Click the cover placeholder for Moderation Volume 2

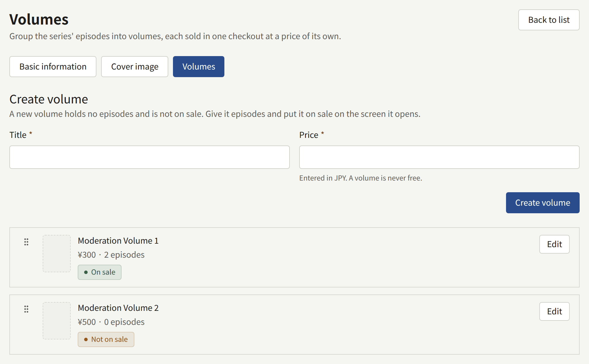coord(57,321)
